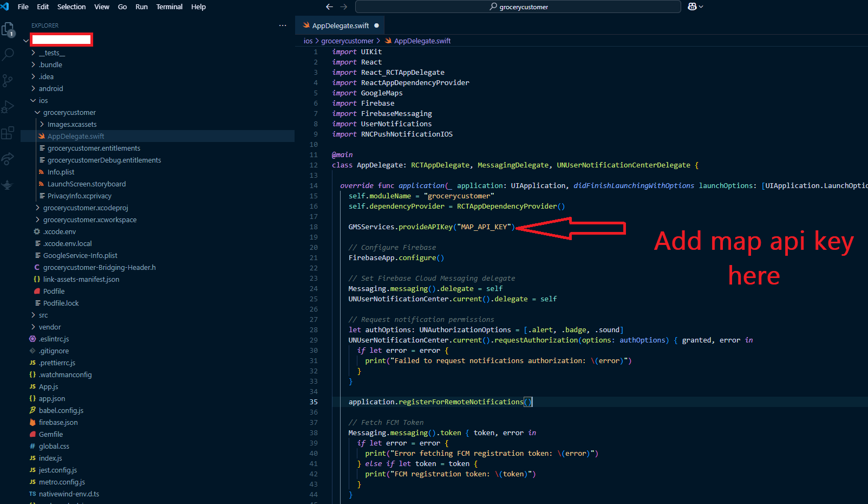Click the ruby icon next to Podfile
The image size is (868, 504).
[x=37, y=291]
